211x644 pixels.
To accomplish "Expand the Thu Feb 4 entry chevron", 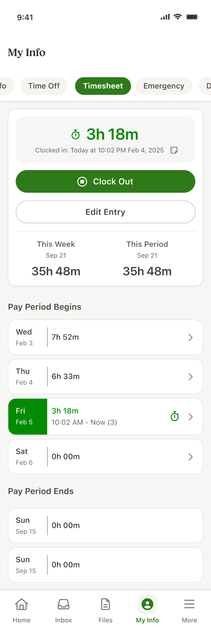I will tap(191, 377).
